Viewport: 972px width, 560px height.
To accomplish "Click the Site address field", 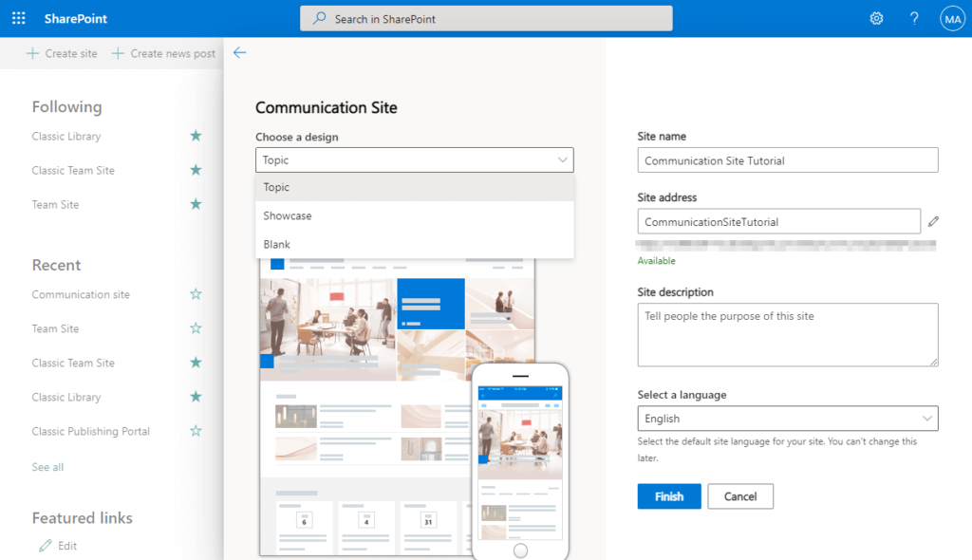I will [x=778, y=221].
